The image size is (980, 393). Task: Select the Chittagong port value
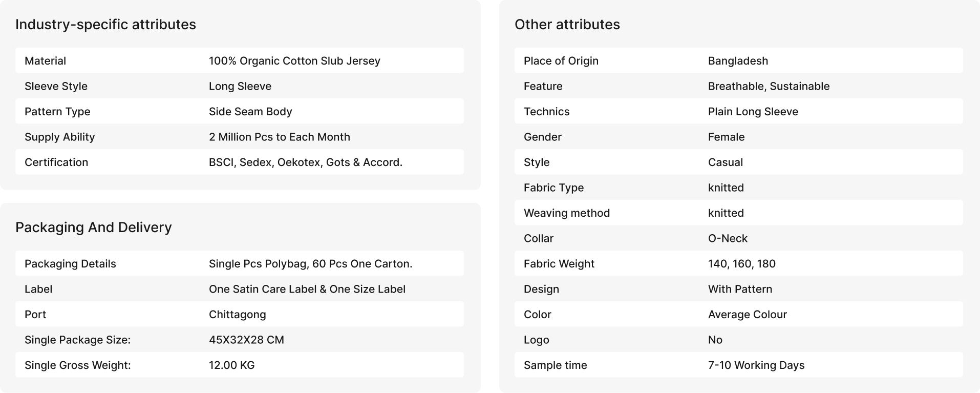[x=237, y=315]
